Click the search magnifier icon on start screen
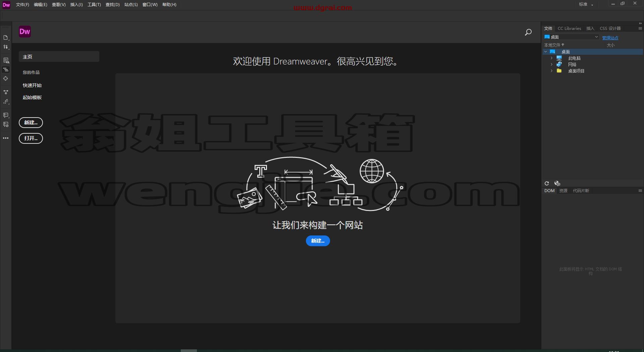The image size is (644, 352). tap(528, 32)
